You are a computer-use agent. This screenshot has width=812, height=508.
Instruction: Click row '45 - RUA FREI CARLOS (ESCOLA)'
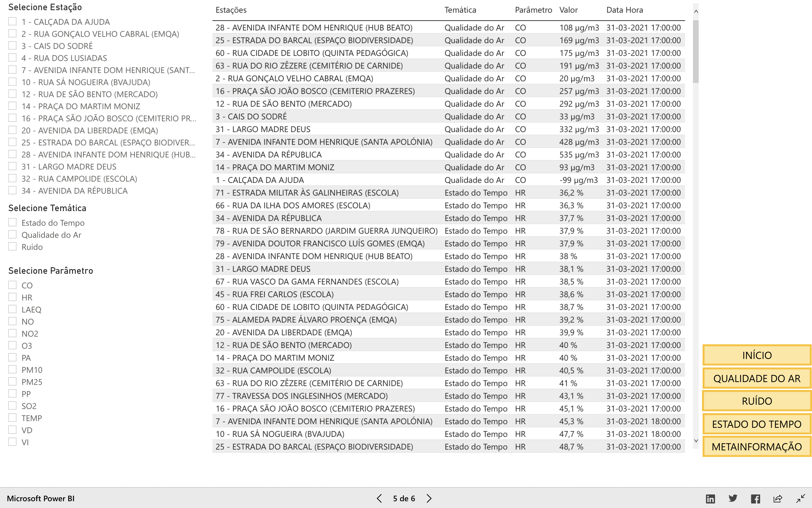pyautogui.click(x=448, y=294)
